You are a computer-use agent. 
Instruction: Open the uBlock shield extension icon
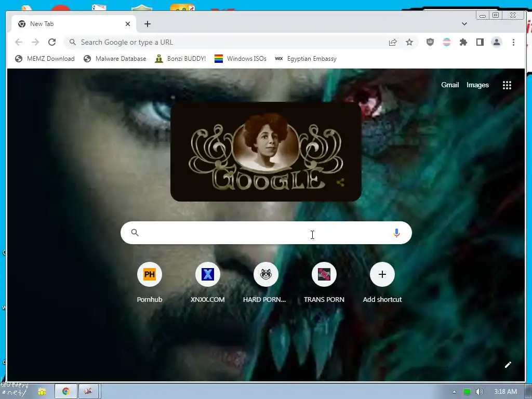[430, 42]
